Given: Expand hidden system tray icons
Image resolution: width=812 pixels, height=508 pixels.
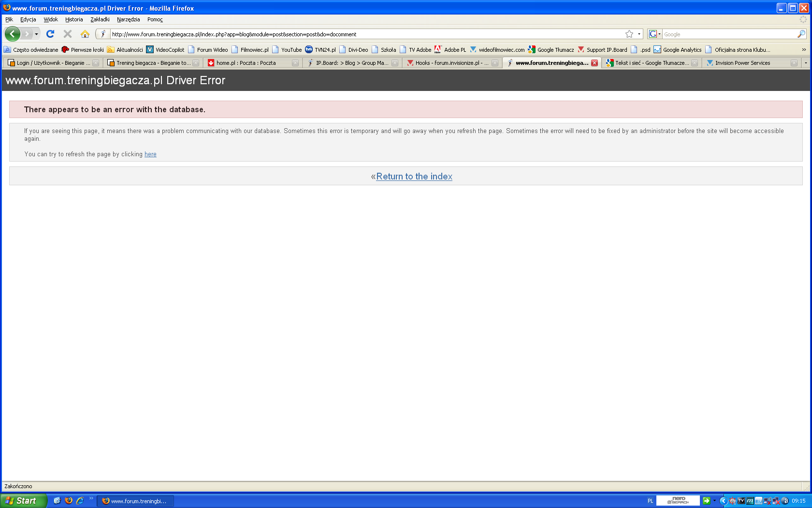Looking at the screenshot, I should pos(724,501).
